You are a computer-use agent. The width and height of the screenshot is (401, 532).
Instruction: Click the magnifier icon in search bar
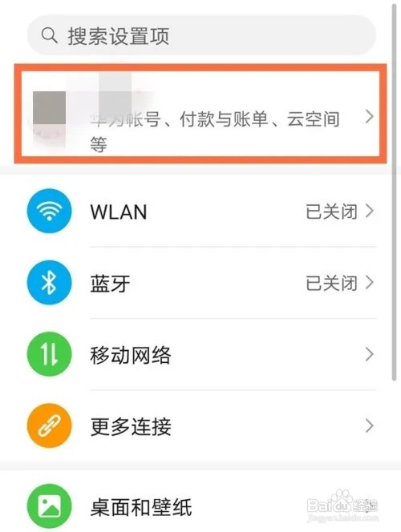click(x=49, y=35)
